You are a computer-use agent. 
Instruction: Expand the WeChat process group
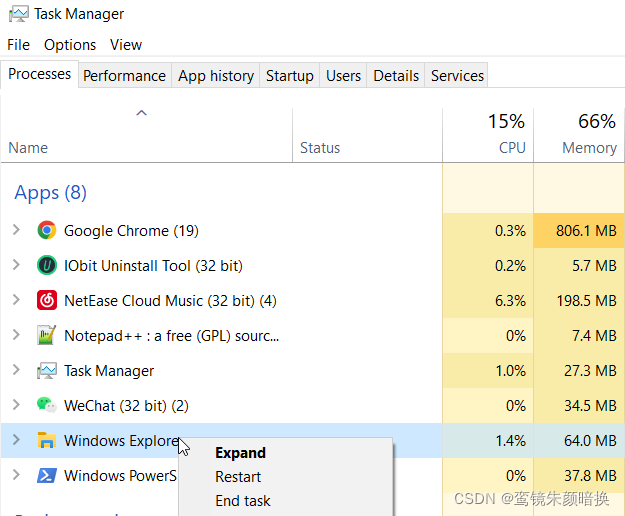pos(16,405)
